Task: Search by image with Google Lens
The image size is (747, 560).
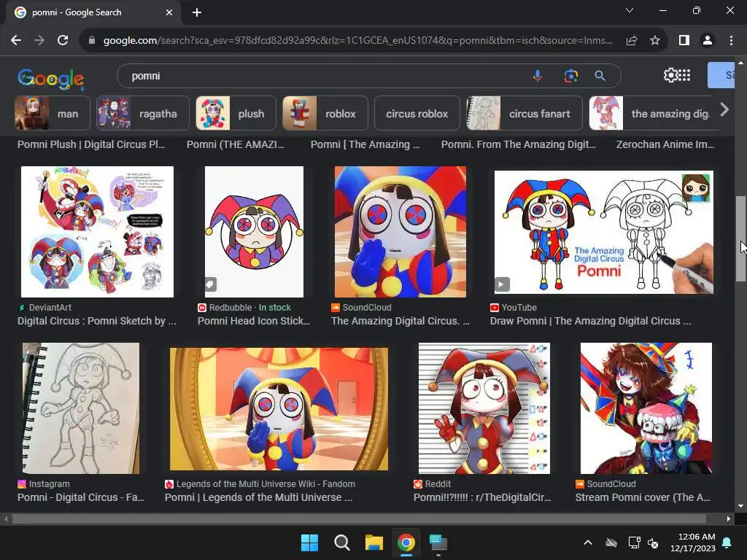Action: pos(570,76)
